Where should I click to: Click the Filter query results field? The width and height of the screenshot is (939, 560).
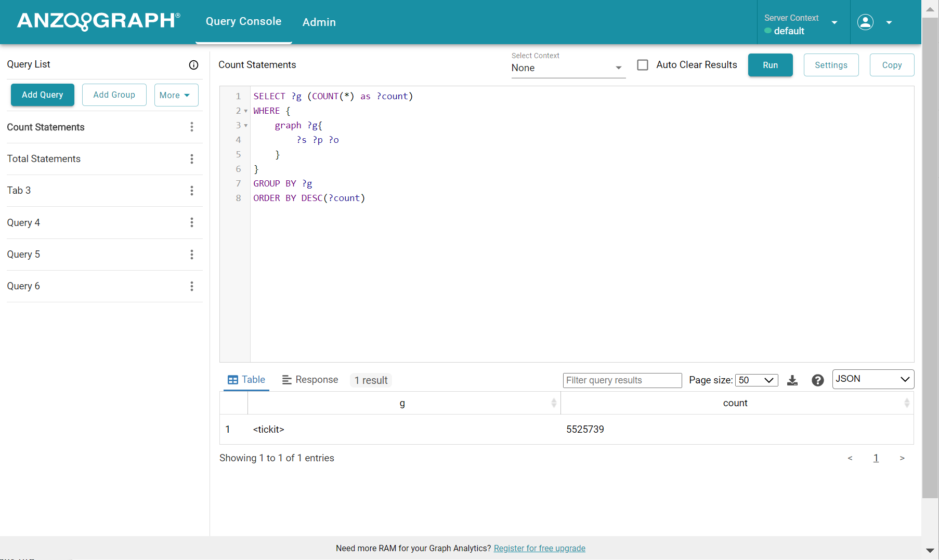622,380
